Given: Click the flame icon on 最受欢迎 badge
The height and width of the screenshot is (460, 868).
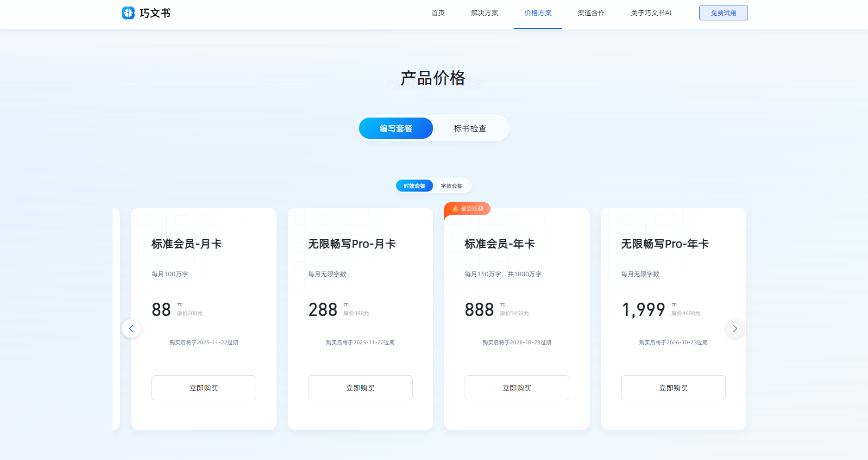Looking at the screenshot, I should click(456, 209).
